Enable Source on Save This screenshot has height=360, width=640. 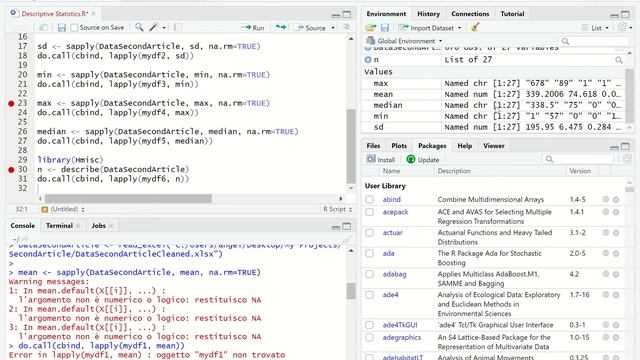click(74, 28)
